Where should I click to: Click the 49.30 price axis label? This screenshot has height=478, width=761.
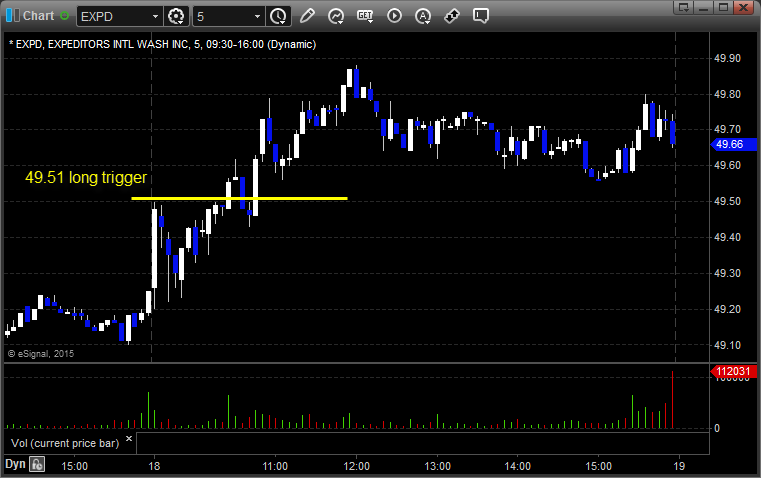click(x=728, y=273)
